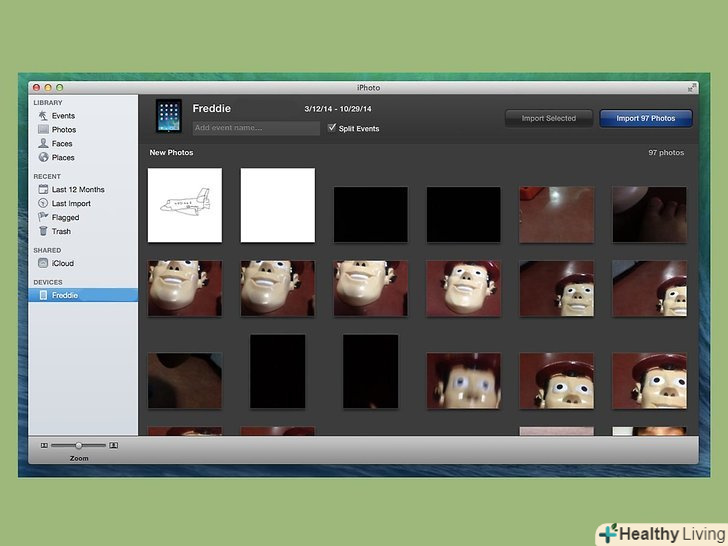Screen dimensions: 728x546
Task: Select the dark thumbnail showing toes
Action: coord(650,214)
